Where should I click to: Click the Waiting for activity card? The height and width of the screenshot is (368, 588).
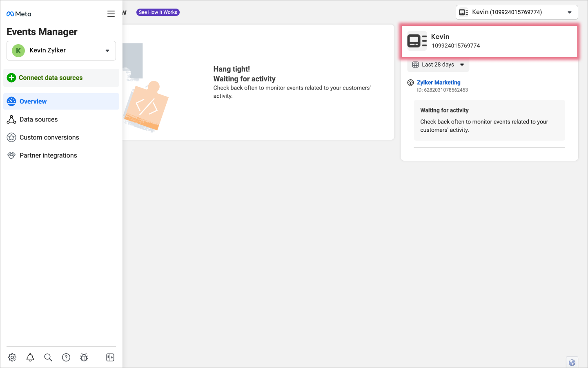pos(490,120)
